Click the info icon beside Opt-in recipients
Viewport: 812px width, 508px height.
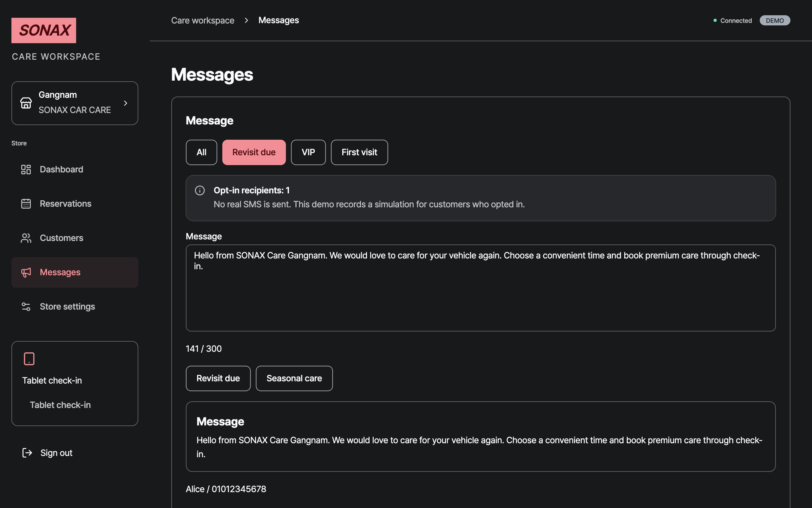tap(200, 190)
